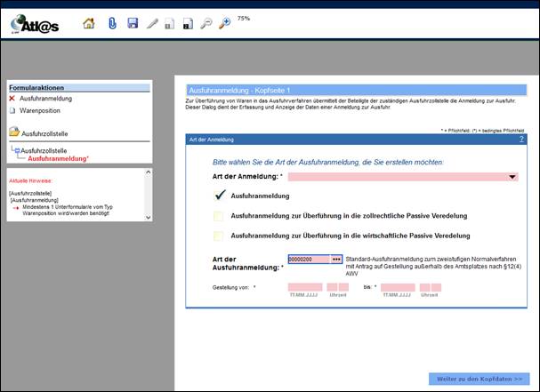The width and height of the screenshot is (540, 392).
Task: Open the Ausfuhrzollstelle folder icon
Action: pos(14,132)
